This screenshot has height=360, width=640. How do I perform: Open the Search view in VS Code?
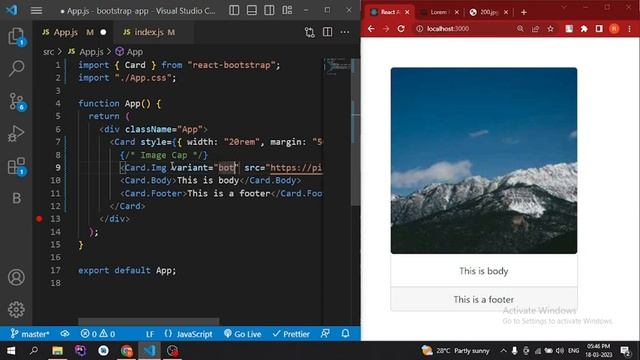click(16, 68)
